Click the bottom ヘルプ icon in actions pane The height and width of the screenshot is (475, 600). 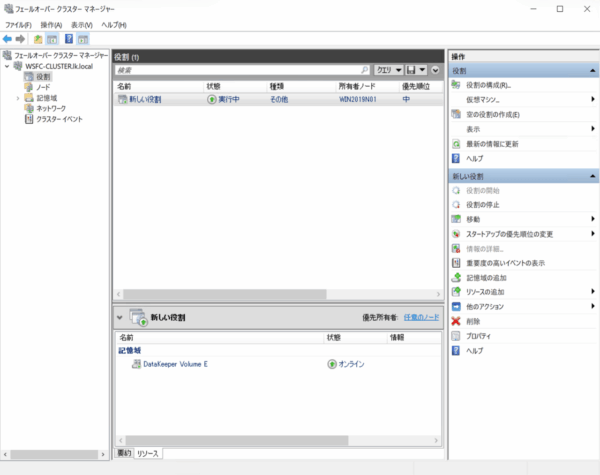[x=456, y=351]
